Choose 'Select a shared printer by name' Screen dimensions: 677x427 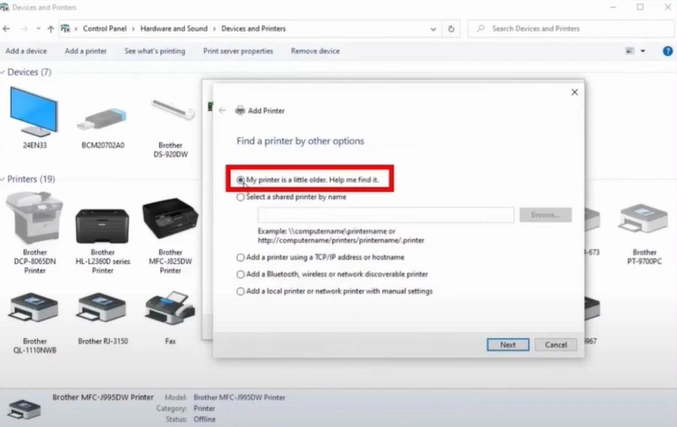(x=241, y=197)
